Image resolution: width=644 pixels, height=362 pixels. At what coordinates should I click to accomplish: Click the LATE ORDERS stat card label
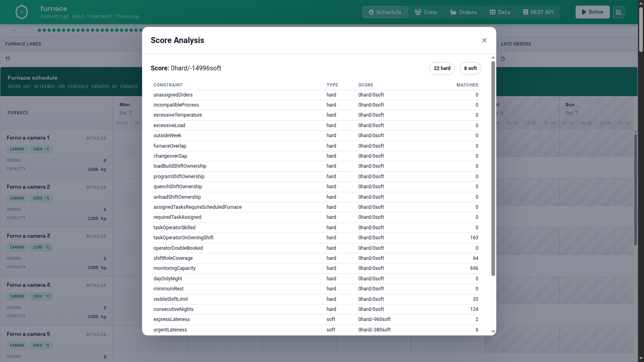(x=516, y=44)
